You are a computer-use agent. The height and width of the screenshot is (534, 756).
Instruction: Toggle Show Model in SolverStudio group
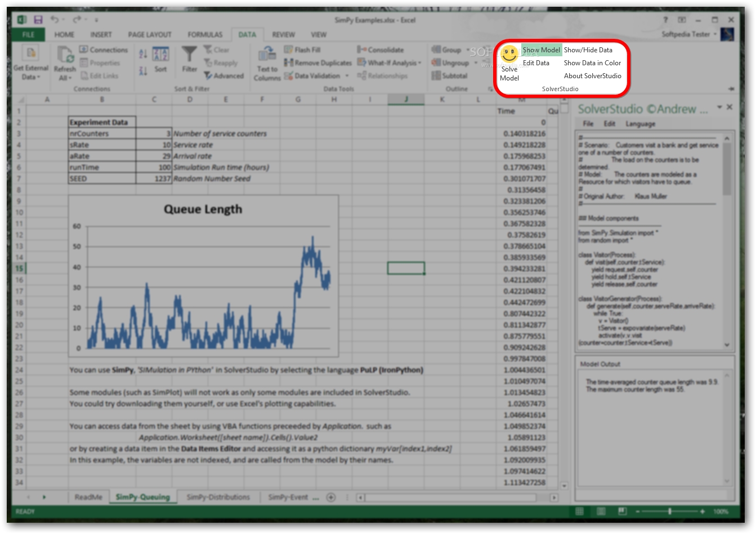(542, 50)
